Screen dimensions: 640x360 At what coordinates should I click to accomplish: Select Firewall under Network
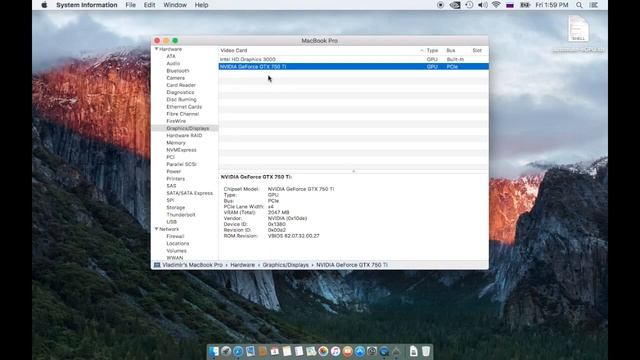pyautogui.click(x=175, y=236)
